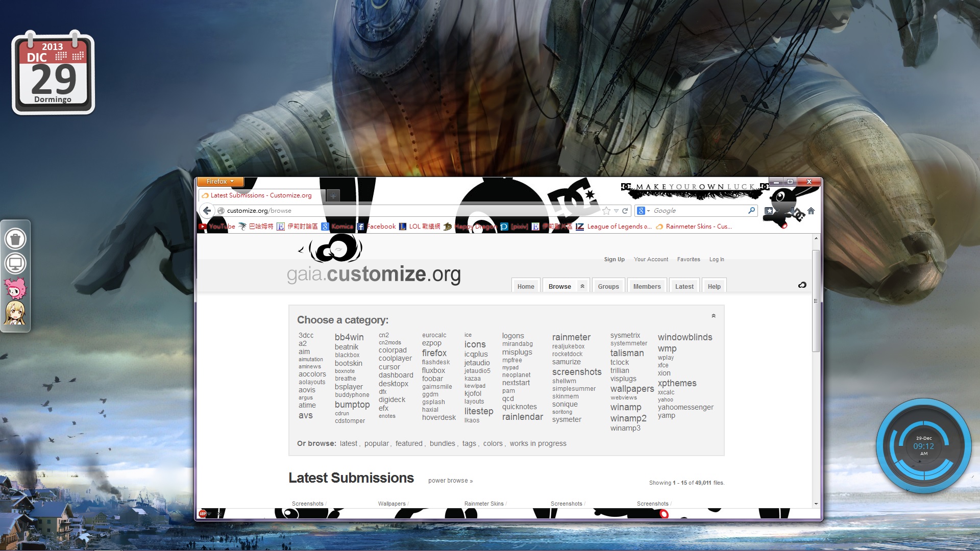The width and height of the screenshot is (980, 551).
Task: Click the power browse link
Action: point(450,481)
